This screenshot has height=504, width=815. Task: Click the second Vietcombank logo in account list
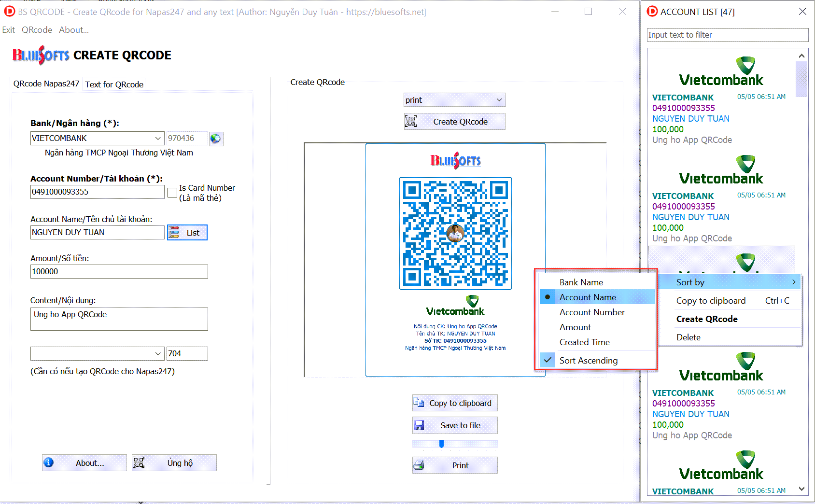721,170
